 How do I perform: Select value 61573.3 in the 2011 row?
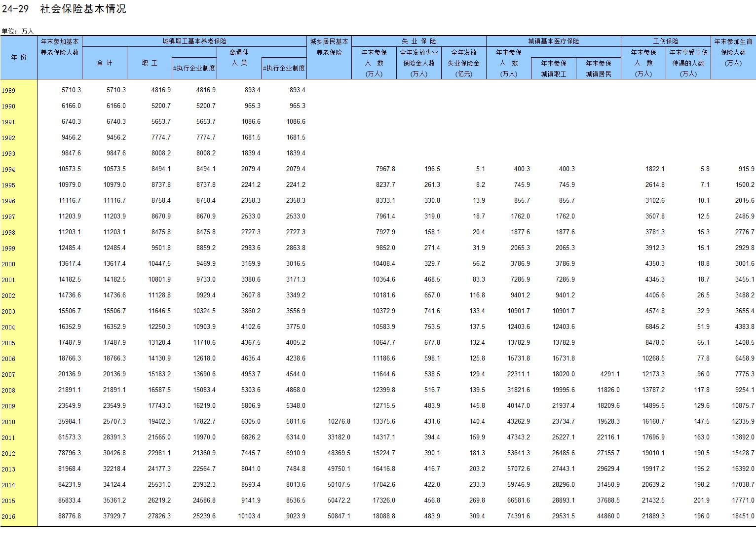(x=70, y=437)
